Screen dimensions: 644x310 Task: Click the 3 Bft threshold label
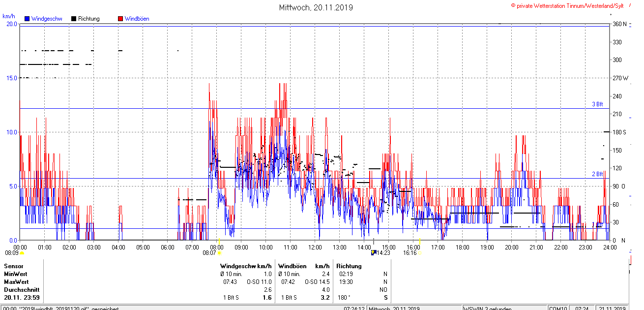coord(597,104)
